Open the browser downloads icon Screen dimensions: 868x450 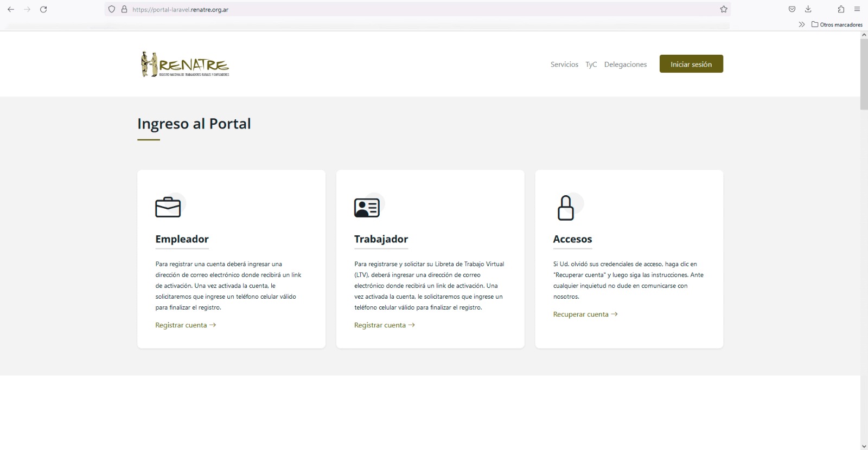click(x=808, y=9)
